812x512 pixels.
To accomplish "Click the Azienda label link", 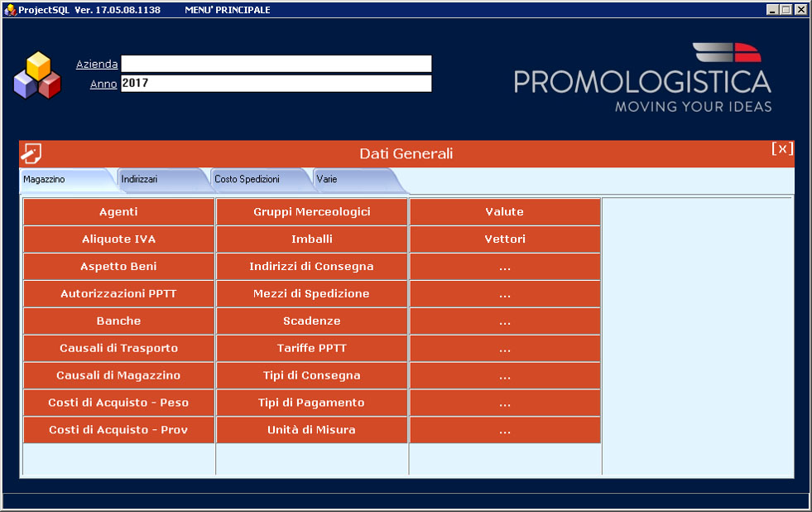I will click(x=97, y=64).
